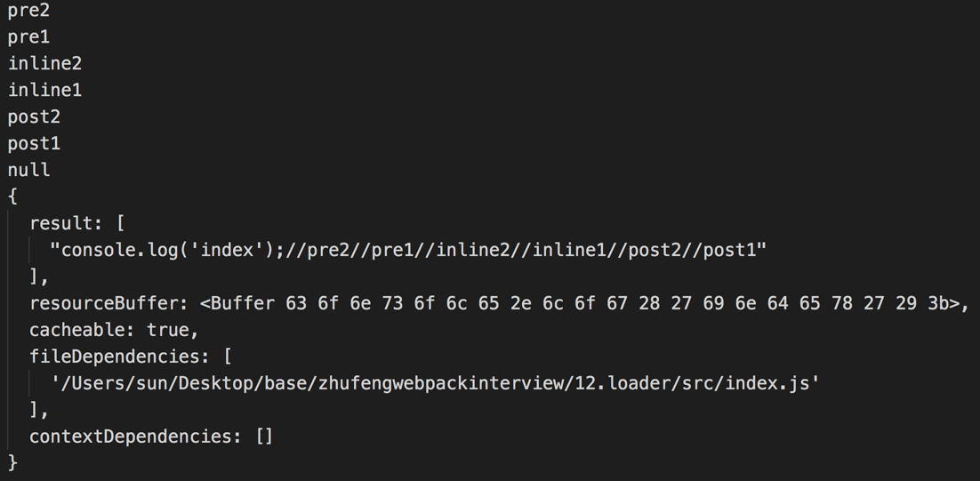The width and height of the screenshot is (980, 481).
Task: Click the 'true' value after cacheable
Action: [x=168, y=330]
